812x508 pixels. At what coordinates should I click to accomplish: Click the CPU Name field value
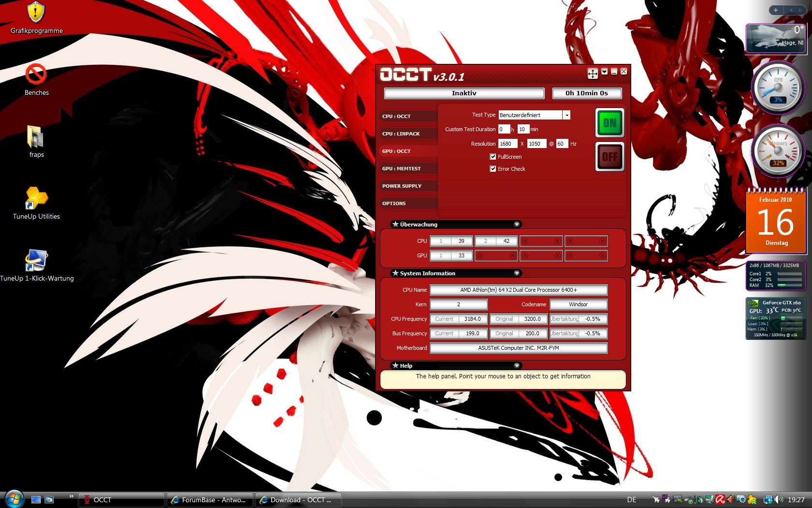click(x=519, y=290)
